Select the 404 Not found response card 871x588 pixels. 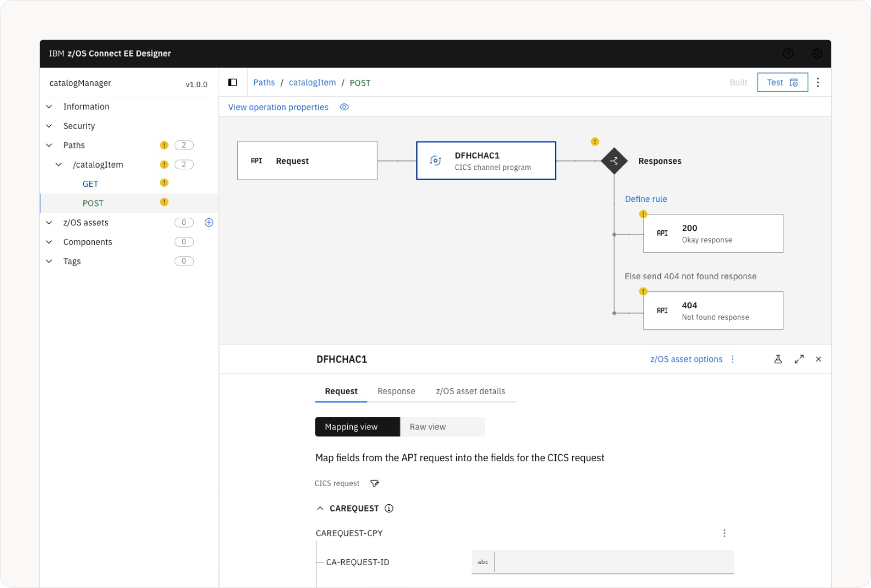point(713,311)
